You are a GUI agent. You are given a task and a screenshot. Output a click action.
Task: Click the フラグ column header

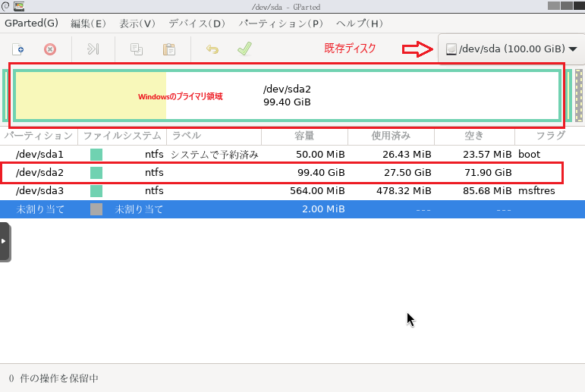tap(550, 136)
